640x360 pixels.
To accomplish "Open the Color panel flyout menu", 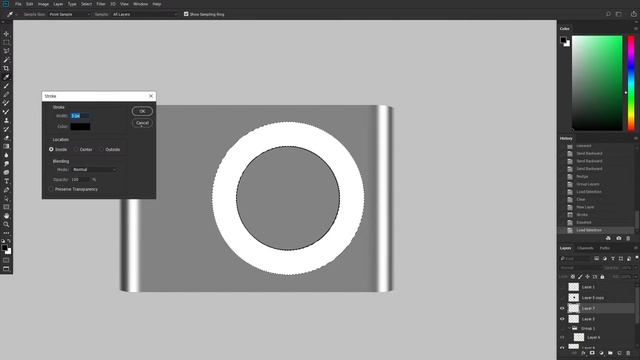I will (636, 29).
